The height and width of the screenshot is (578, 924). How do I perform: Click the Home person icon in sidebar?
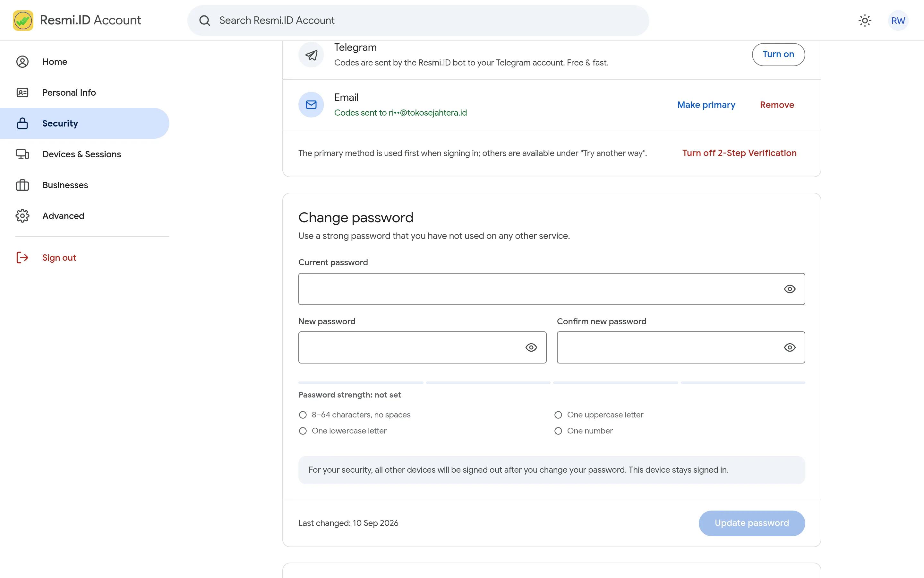coord(22,62)
